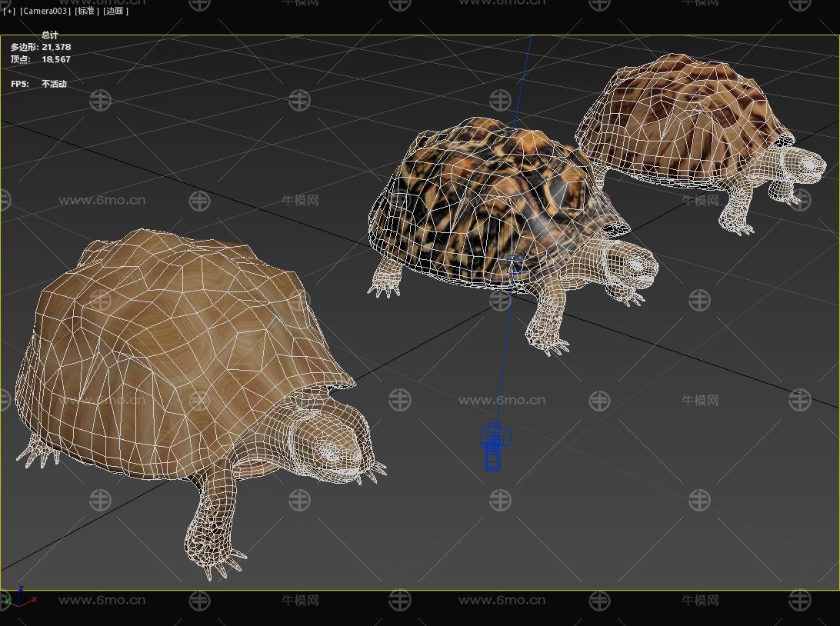Click the 边面 display mode label
840x626 pixels.
[116, 12]
